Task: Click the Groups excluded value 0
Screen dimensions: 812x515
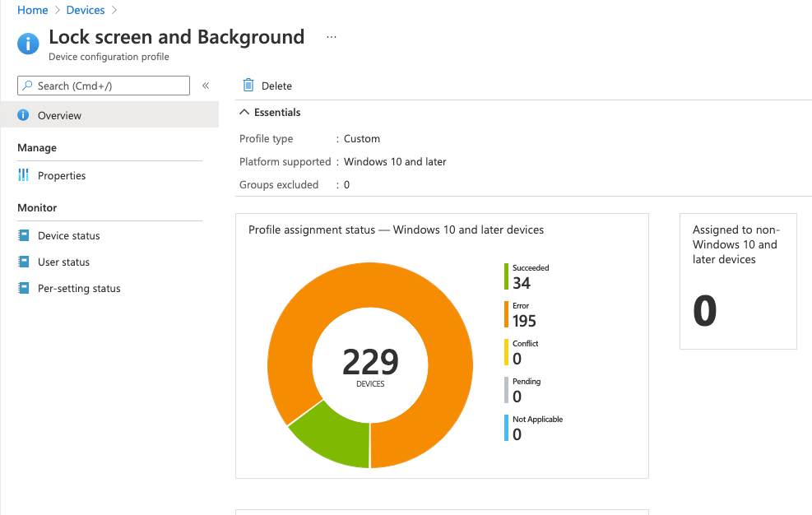Action: [x=347, y=185]
